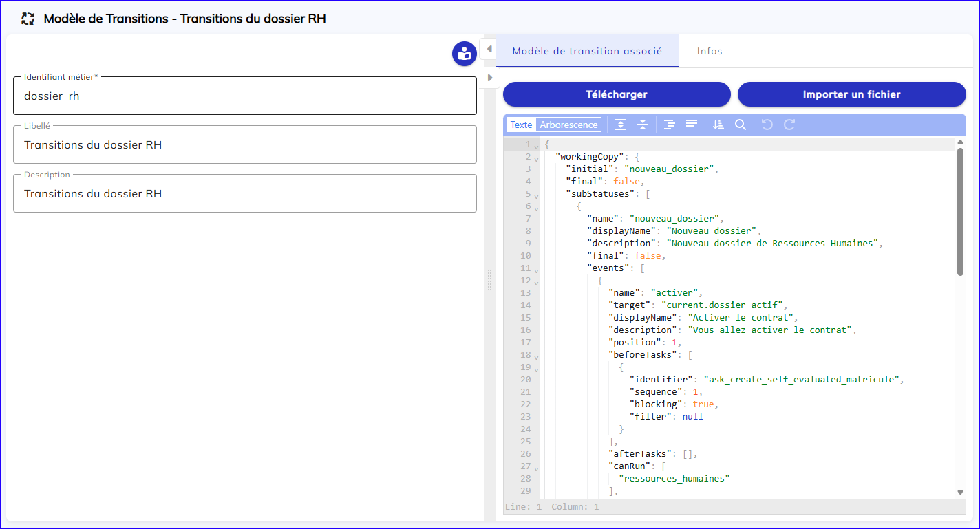The height and width of the screenshot is (529, 980).
Task: Switch the editor to Texte mode
Action: coord(522,125)
